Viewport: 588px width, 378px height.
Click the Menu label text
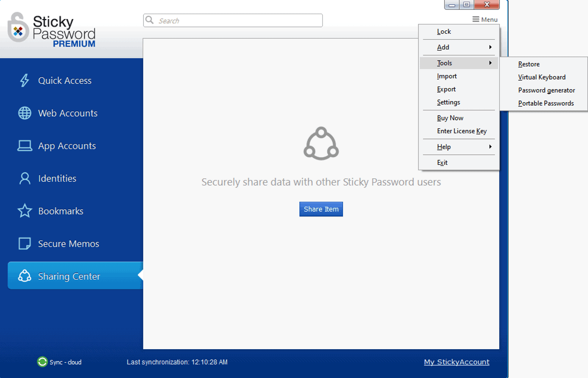490,20
